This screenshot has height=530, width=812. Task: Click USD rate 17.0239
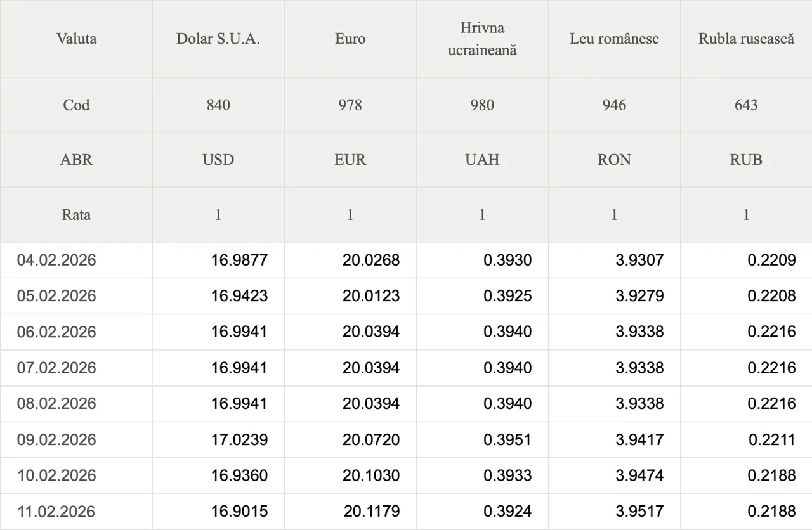(239, 439)
